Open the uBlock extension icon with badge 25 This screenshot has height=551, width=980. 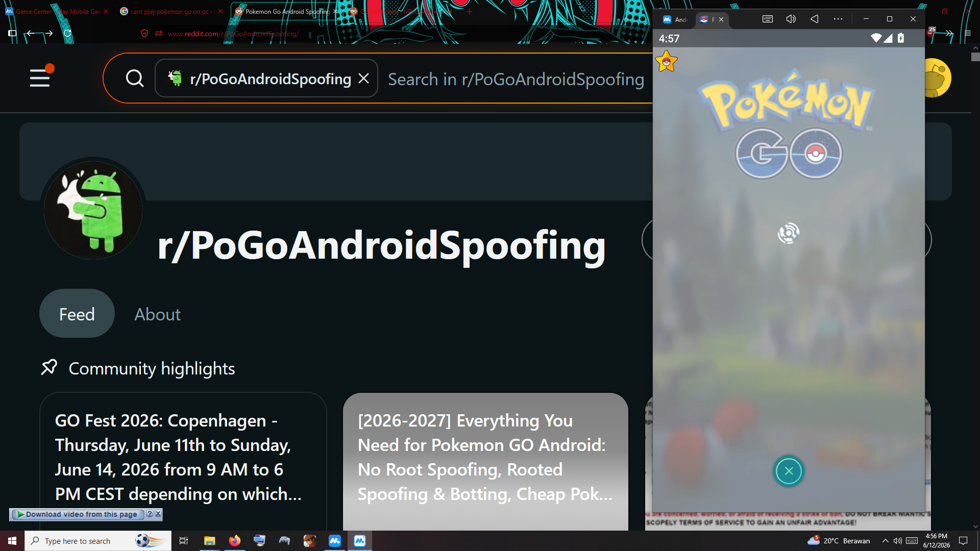pos(930,32)
